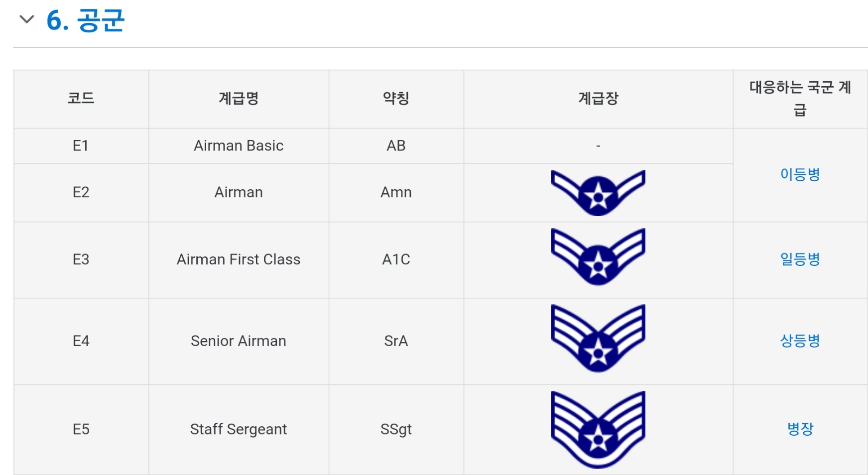Click the 대응하는 국군 계급 column header
This screenshot has height=475, width=868.
(x=800, y=99)
